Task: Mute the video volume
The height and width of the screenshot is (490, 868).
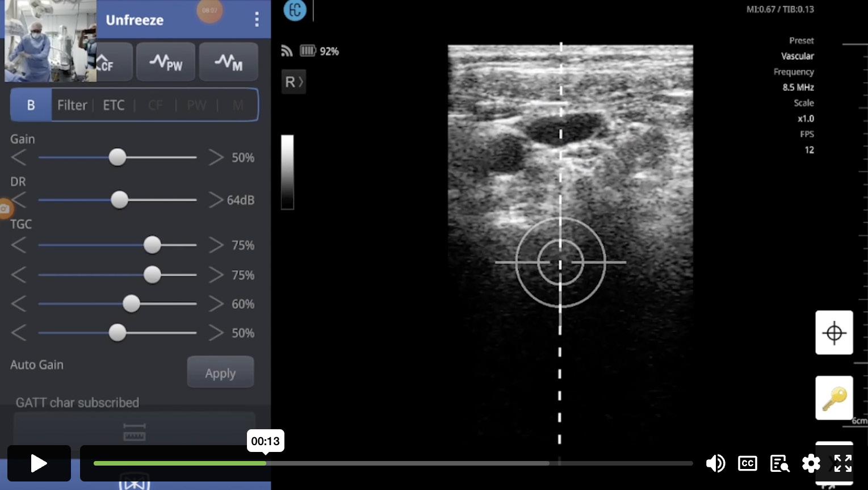Action: click(715, 463)
